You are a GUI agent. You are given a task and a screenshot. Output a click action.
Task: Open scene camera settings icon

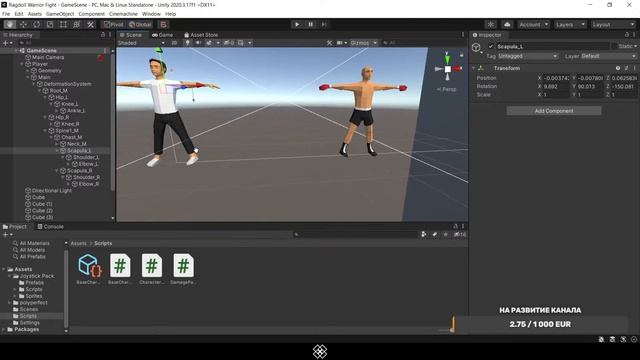coord(341,43)
